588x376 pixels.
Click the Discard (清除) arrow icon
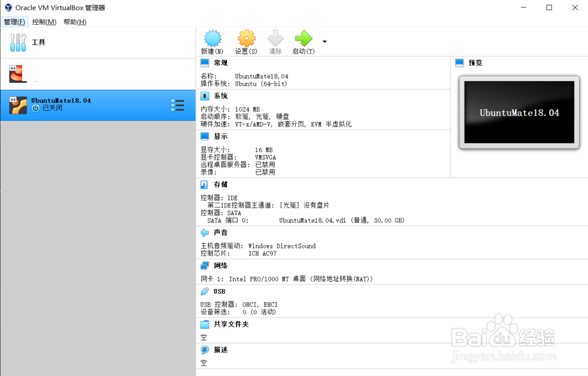(276, 38)
